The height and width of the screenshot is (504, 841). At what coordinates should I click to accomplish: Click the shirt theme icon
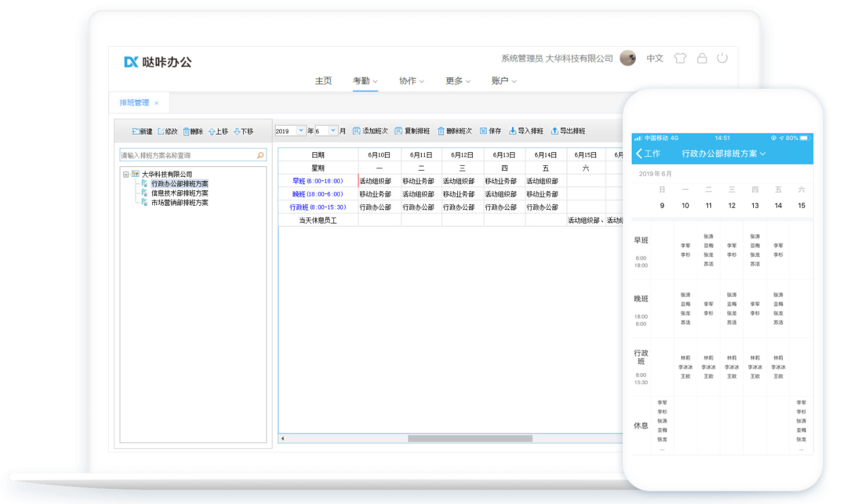click(680, 58)
